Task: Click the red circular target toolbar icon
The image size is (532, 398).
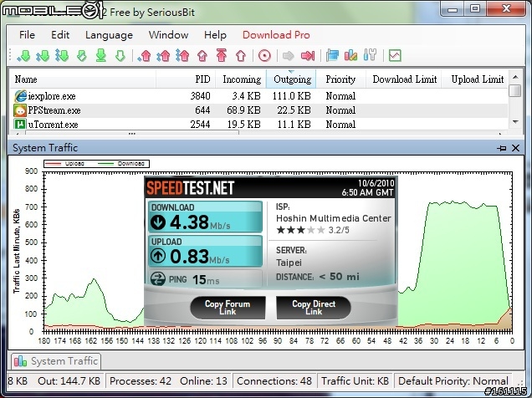Action: click(264, 55)
